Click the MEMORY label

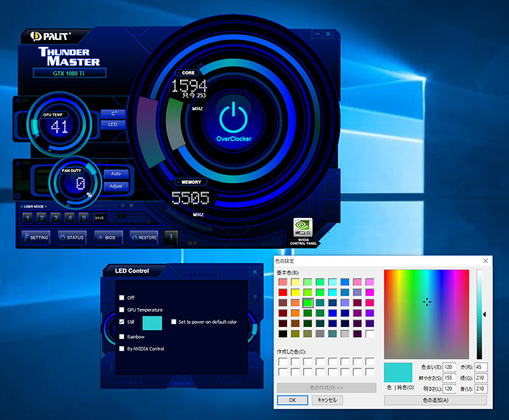coord(192,182)
